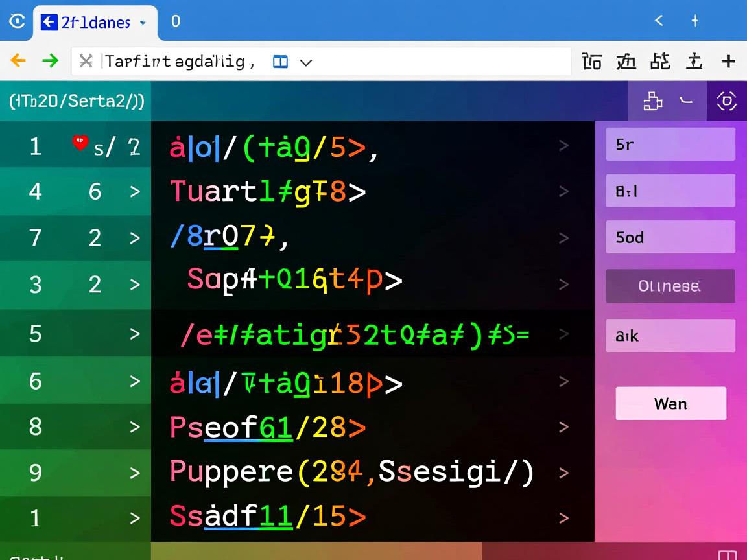Click the X icon in address bar
747x560 pixels.
(86, 62)
